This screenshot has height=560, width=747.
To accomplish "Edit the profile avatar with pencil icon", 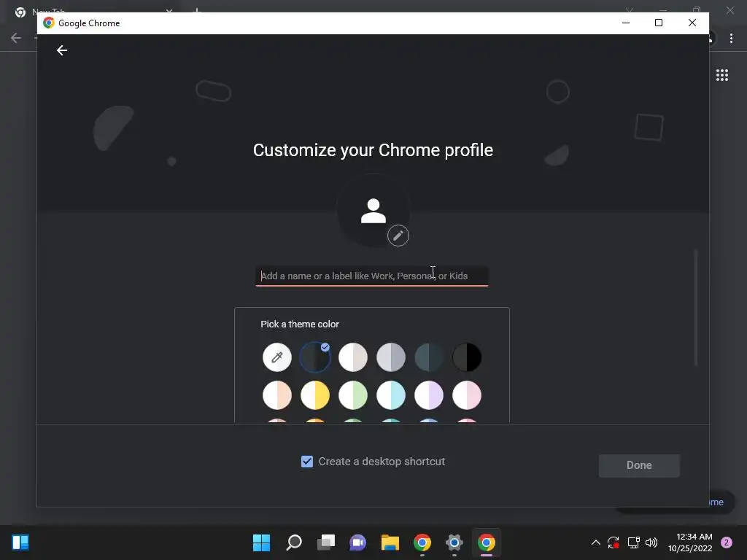I will point(398,236).
